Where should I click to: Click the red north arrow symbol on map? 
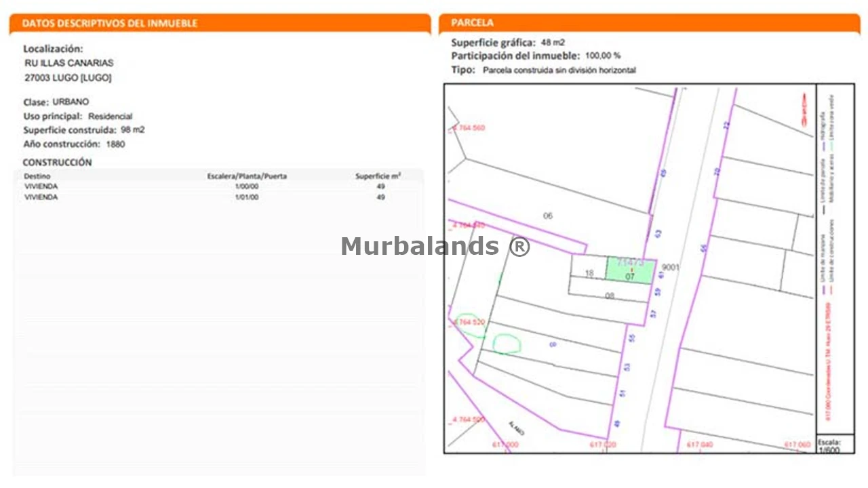click(x=804, y=110)
